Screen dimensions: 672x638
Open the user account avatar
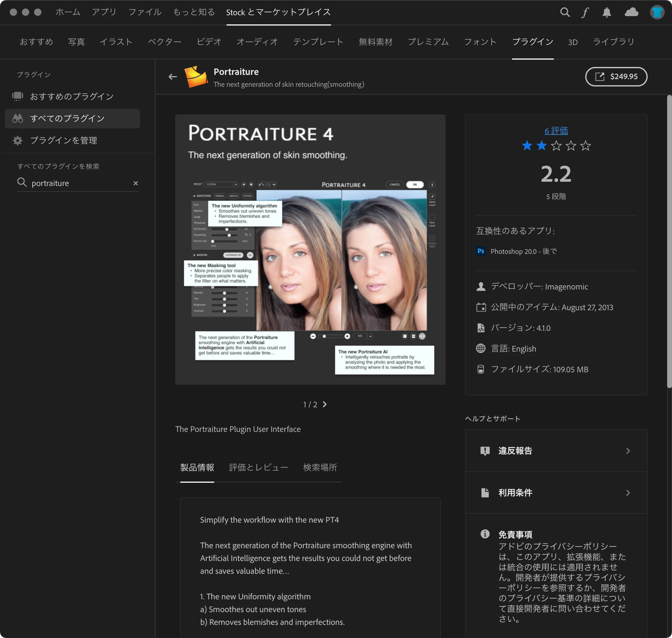tap(657, 12)
